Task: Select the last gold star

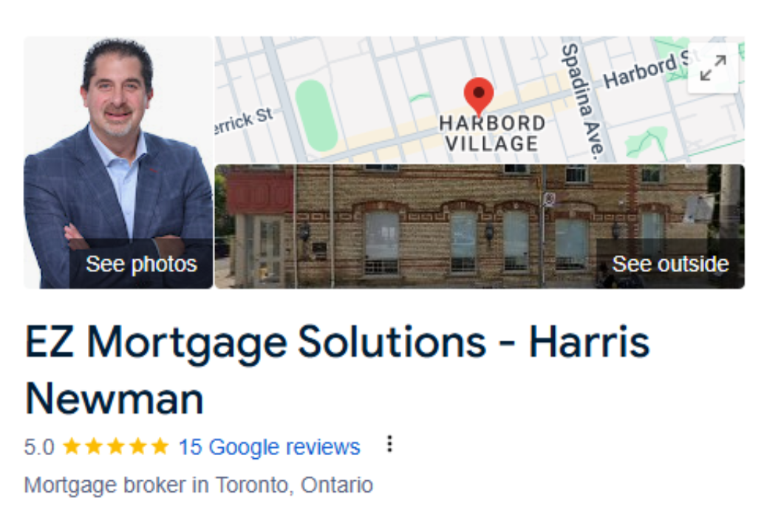Action: (160, 446)
